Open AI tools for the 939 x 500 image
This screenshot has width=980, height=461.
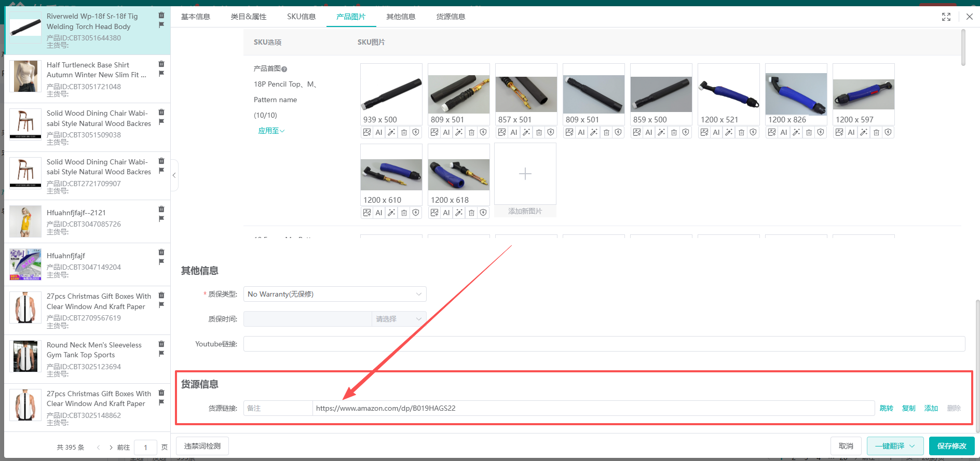click(x=379, y=132)
